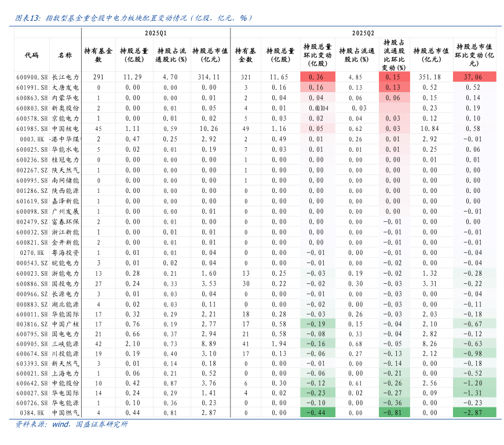Select stock code "600578.SH"
The width and height of the screenshot is (504, 445).
[x=32, y=118]
